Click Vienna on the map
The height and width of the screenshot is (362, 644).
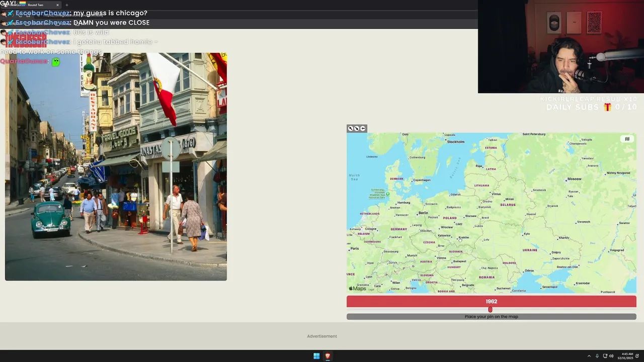(441, 258)
